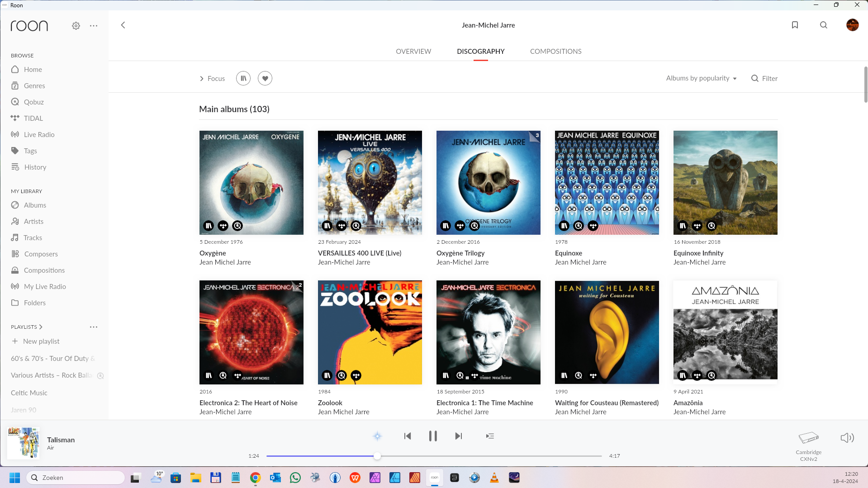Go back with the back arrow

[x=123, y=25]
